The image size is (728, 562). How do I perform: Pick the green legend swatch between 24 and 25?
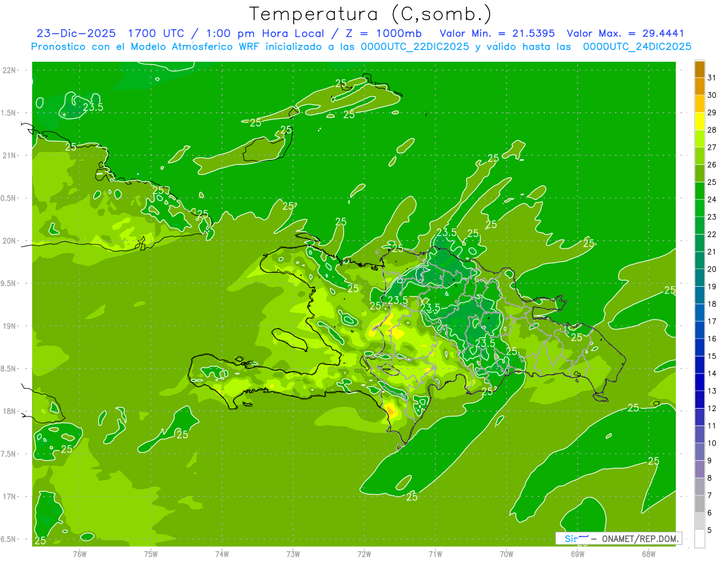[699, 190]
